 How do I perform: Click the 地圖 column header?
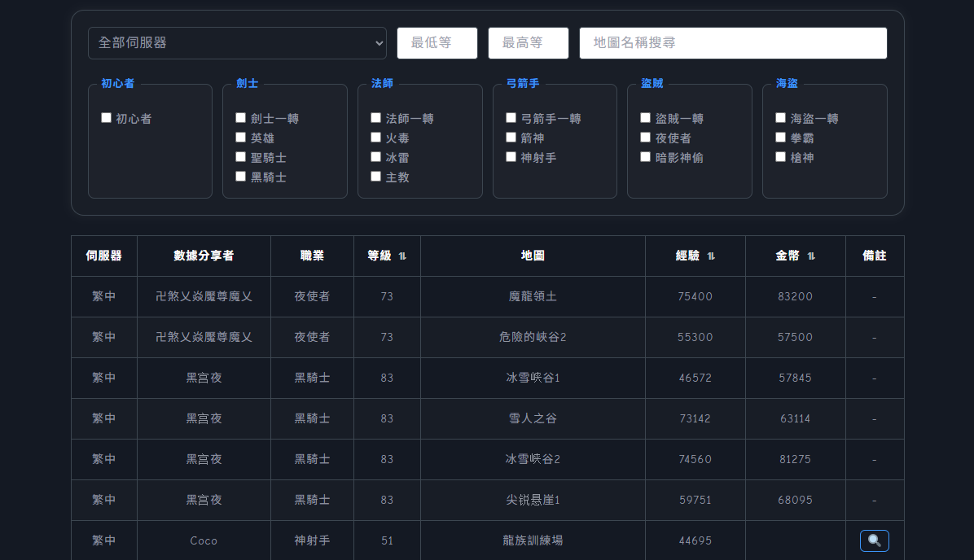533,256
